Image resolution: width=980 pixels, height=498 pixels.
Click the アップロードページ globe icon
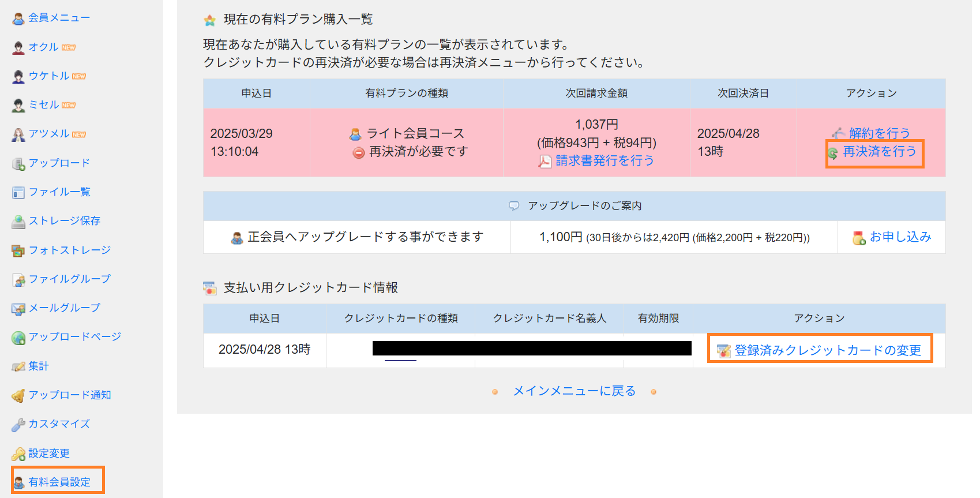coord(18,338)
